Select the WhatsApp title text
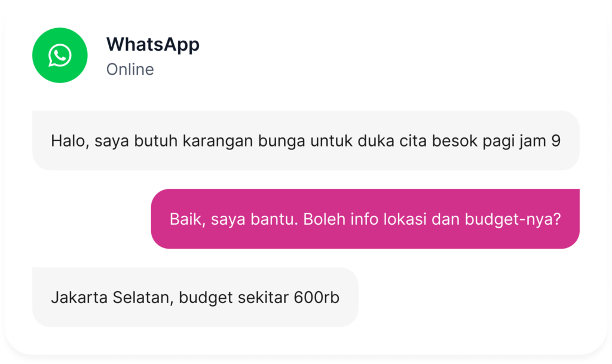The height and width of the screenshot is (364, 612). tap(152, 44)
